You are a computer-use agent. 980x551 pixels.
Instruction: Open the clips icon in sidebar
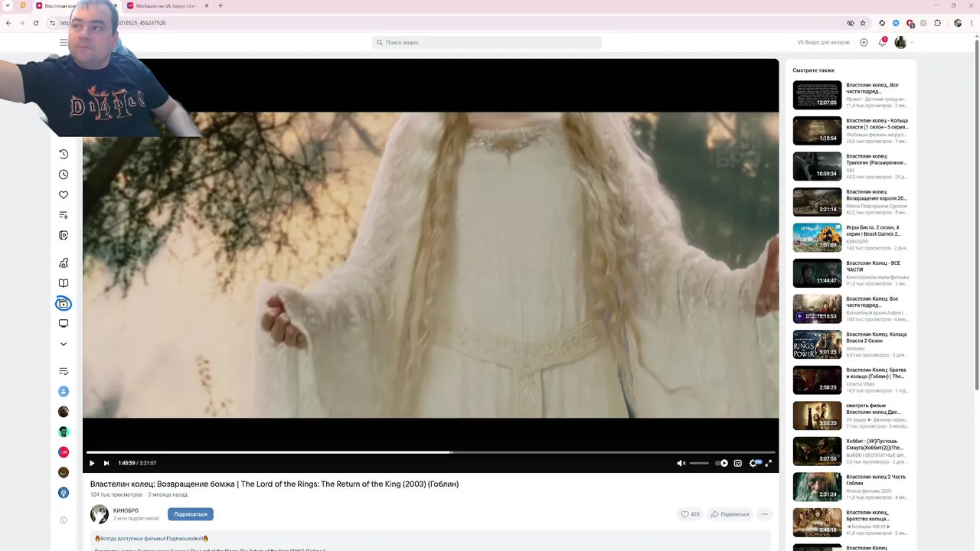[64, 236]
